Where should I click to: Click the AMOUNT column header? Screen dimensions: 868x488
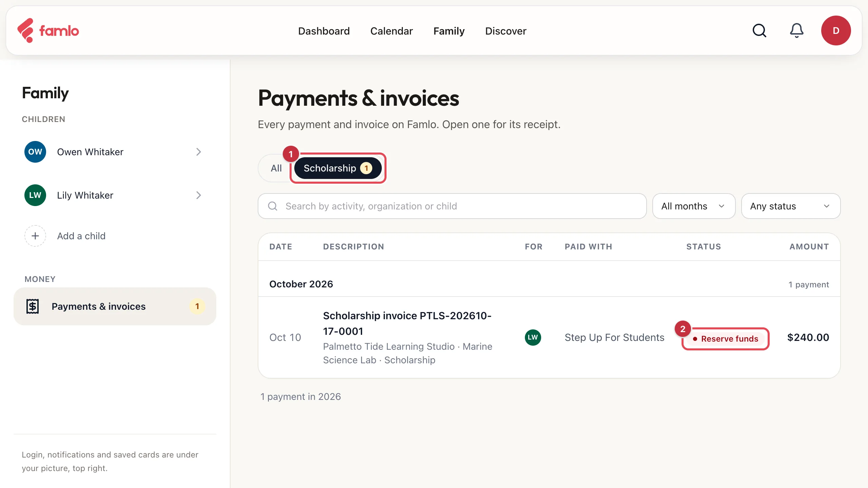click(x=809, y=247)
